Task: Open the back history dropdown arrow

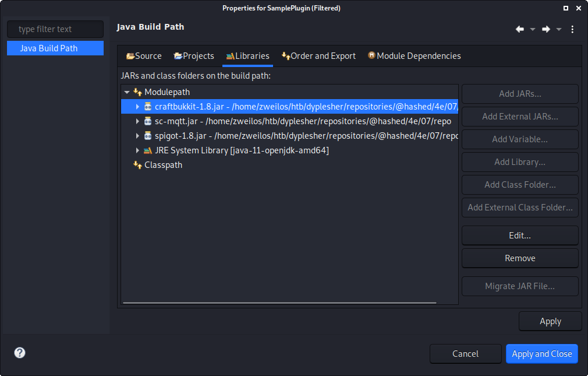Action: [533, 29]
